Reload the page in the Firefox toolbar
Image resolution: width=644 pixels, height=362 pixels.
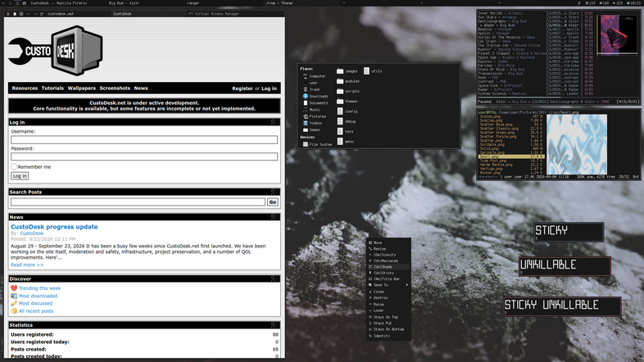(x=42, y=14)
